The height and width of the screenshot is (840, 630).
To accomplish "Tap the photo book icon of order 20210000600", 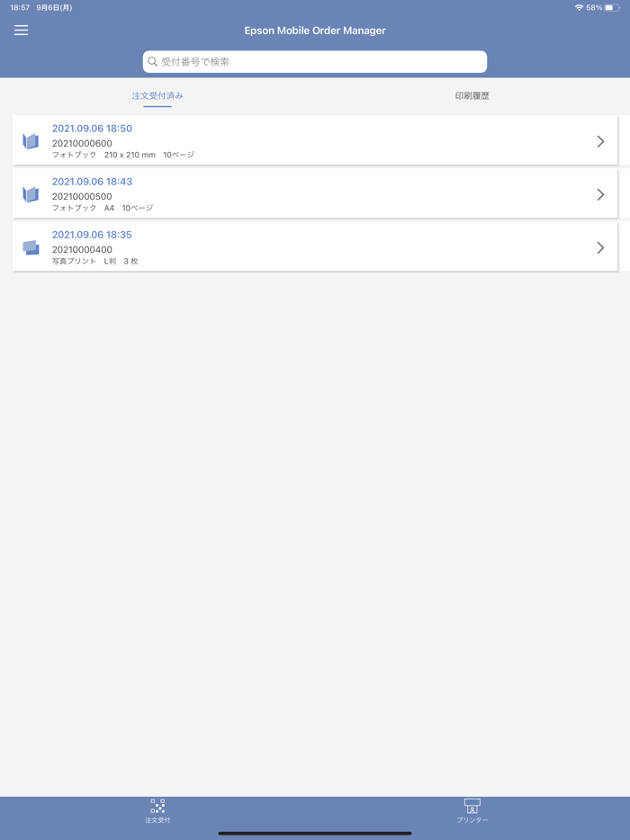I will [30, 140].
